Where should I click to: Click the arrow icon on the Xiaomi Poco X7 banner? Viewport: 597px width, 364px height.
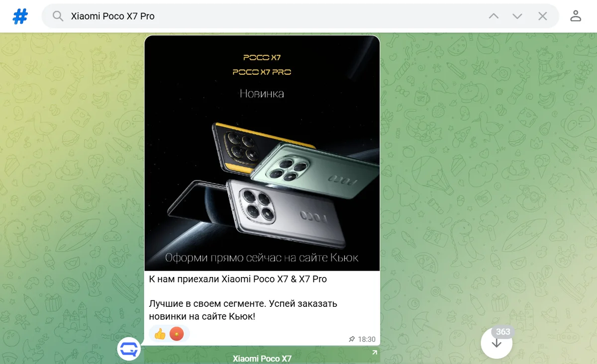374,353
